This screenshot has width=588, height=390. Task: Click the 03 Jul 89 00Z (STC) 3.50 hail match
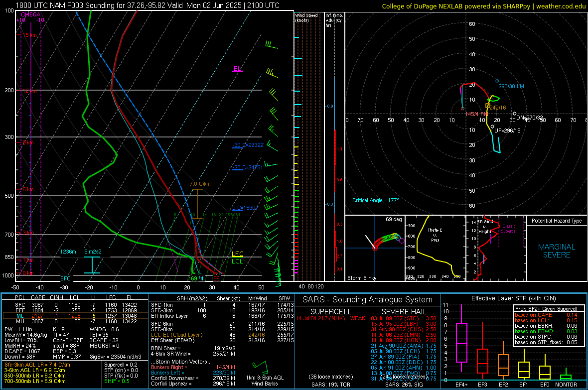pos(404,318)
